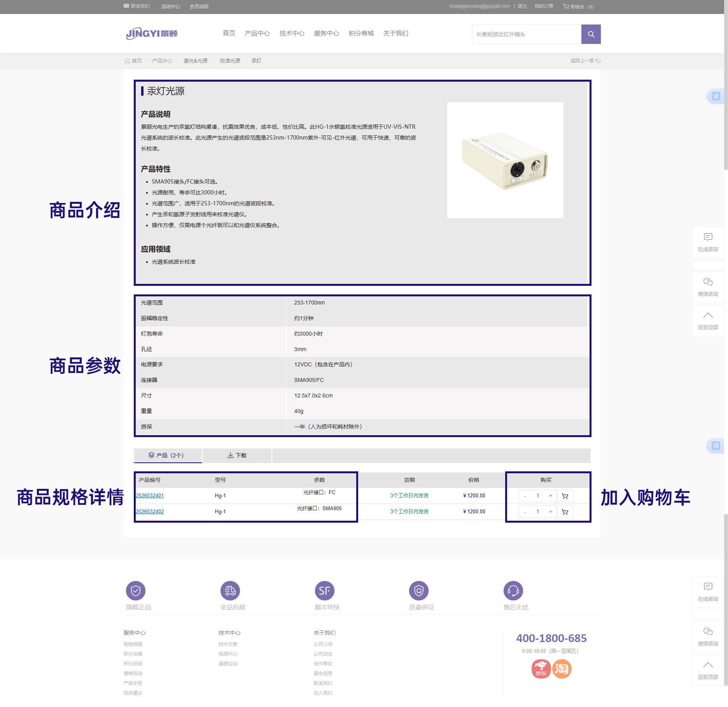Click the upper translate (译) floating icon
This screenshot has width=728, height=707.
(715, 96)
